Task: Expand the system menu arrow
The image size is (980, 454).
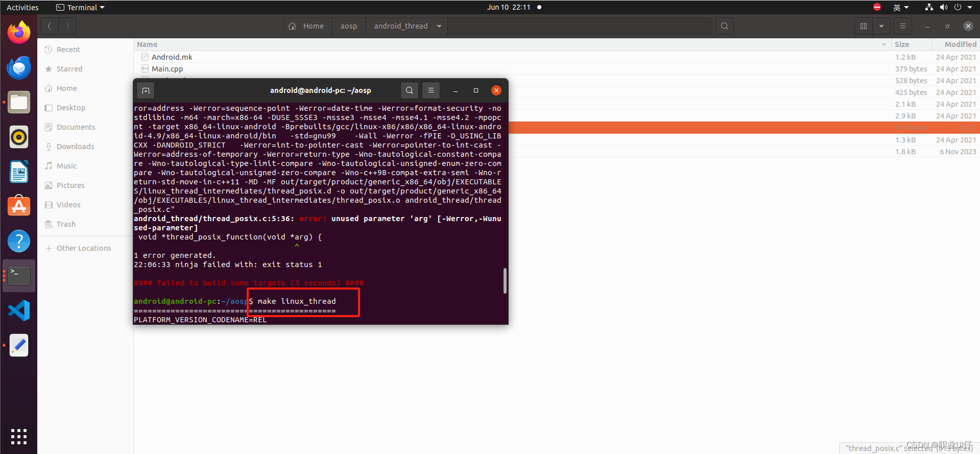Action: [x=970, y=7]
